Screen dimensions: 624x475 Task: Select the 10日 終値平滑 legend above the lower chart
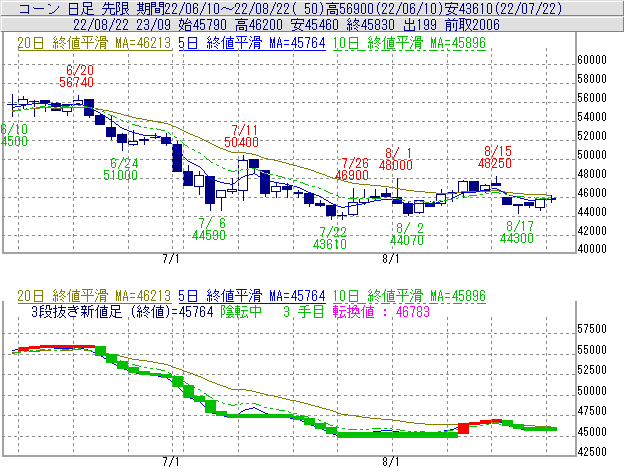[409, 296]
